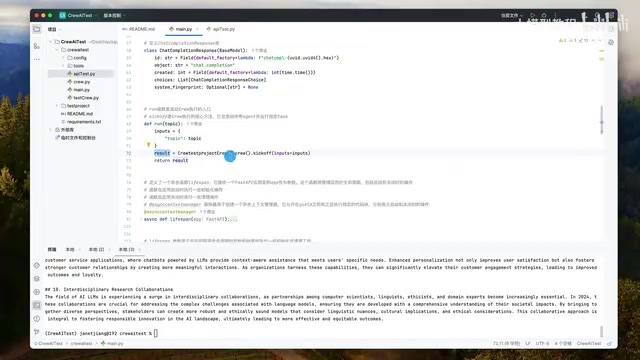640x360 pixels.
Task: Click '@asynccontextmanager' decorator in editor
Action: point(170,212)
